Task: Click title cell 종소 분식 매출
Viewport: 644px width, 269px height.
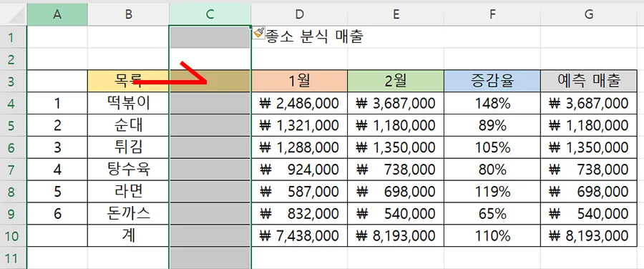Action: (314, 37)
